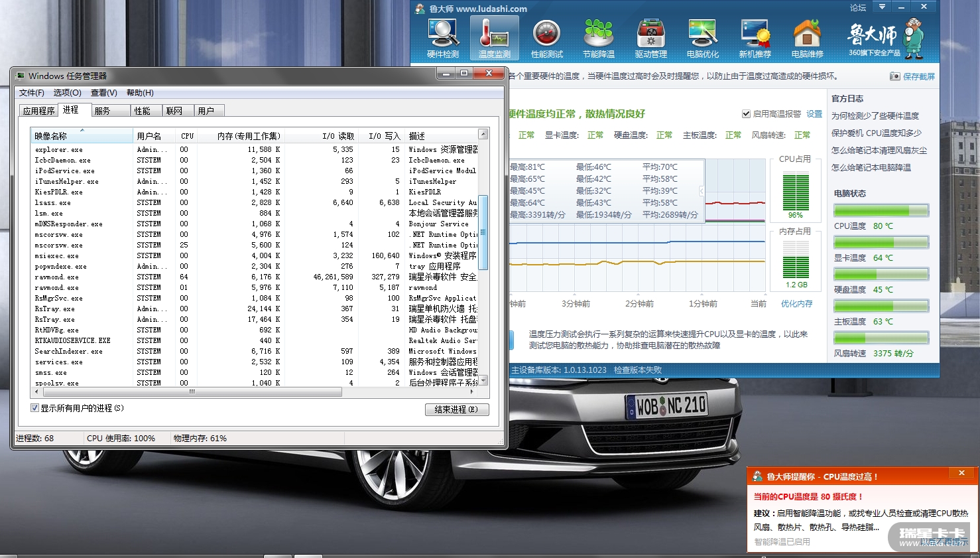This screenshot has height=558, width=980.
Task: Open the 电脑优化 PC optimization icon
Action: (x=703, y=38)
